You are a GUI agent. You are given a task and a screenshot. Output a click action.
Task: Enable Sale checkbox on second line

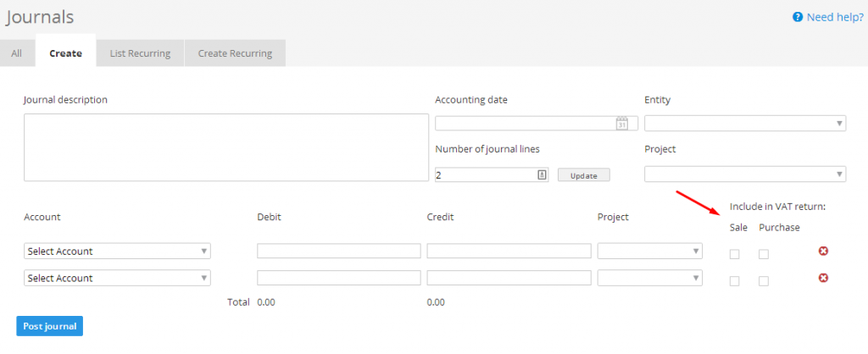tap(735, 280)
